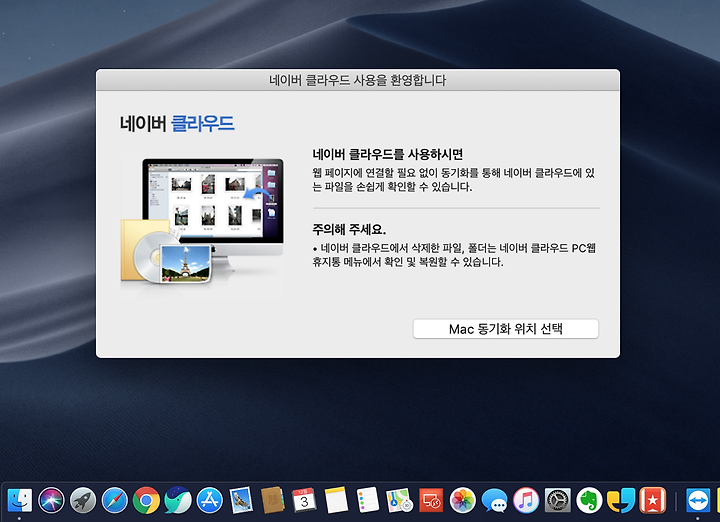Launch Siri from the dock

click(x=51, y=500)
